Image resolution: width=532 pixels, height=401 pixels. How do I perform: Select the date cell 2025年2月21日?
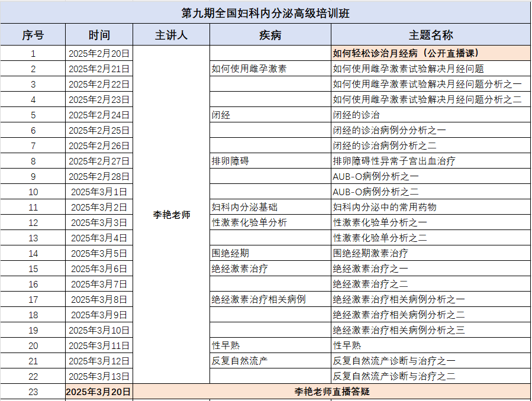[99, 69]
